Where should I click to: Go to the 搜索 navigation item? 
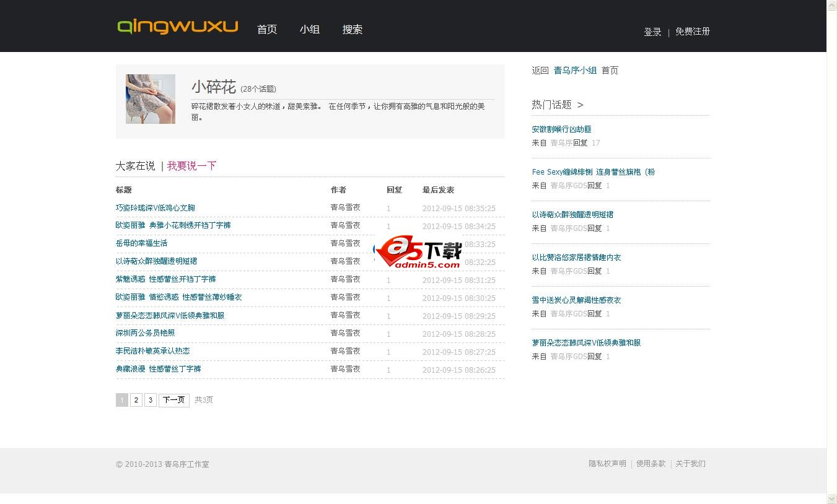point(353,30)
